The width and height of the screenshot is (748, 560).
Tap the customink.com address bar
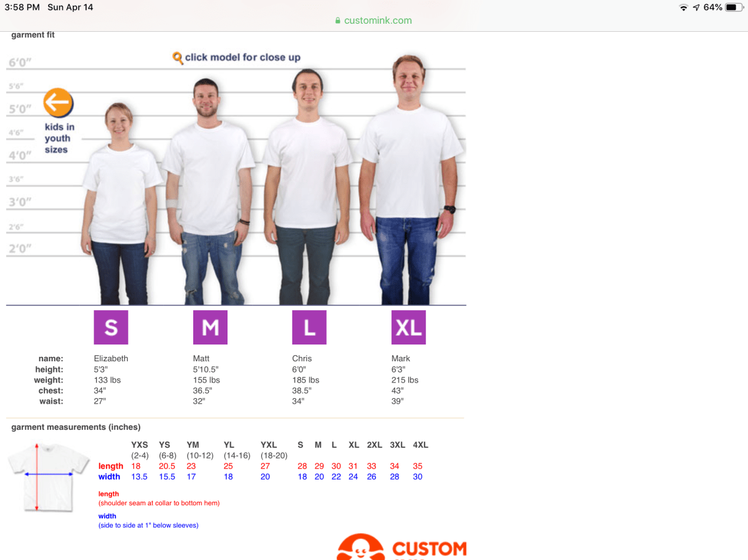pyautogui.click(x=374, y=20)
